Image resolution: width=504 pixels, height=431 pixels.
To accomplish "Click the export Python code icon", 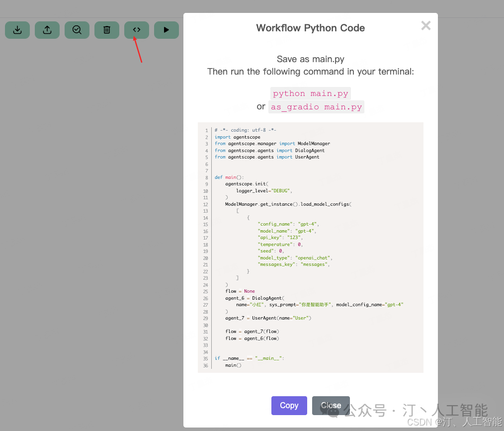I will coord(137,30).
